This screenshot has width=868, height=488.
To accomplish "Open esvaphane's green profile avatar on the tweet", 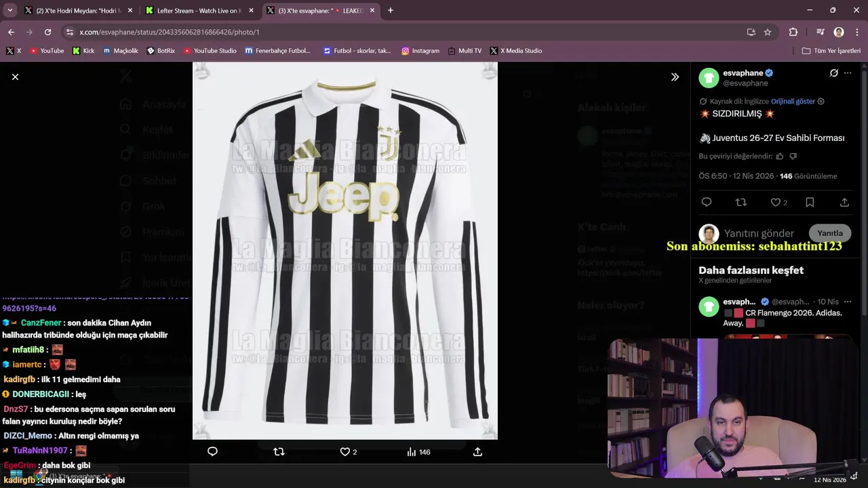I will [x=709, y=78].
